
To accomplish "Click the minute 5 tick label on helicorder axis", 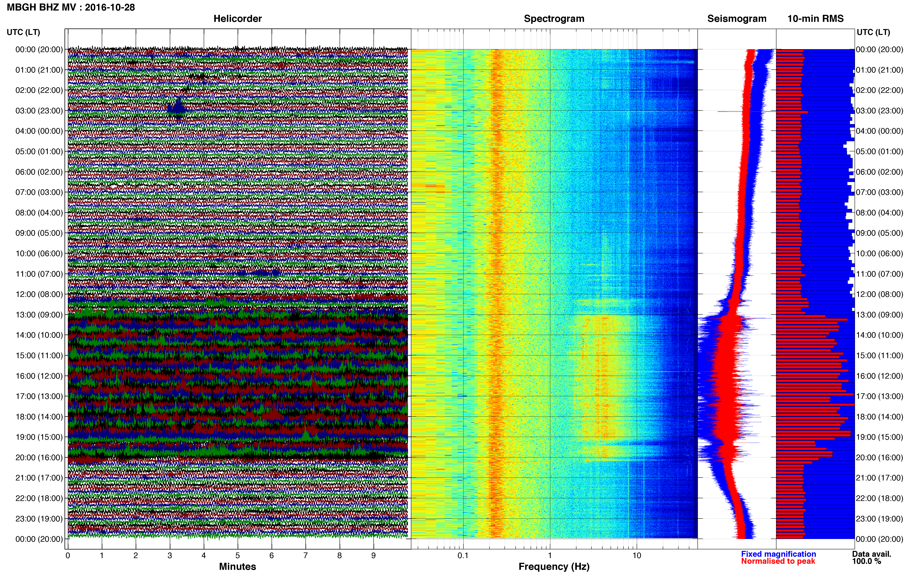I will (x=238, y=556).
